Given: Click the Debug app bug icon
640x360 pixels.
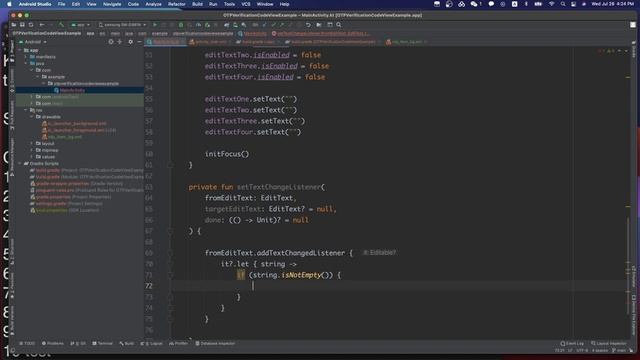Looking at the screenshot, I should (181, 25).
